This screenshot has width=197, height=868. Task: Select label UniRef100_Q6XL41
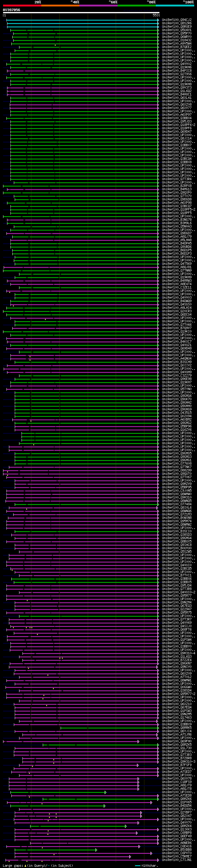click(x=177, y=98)
